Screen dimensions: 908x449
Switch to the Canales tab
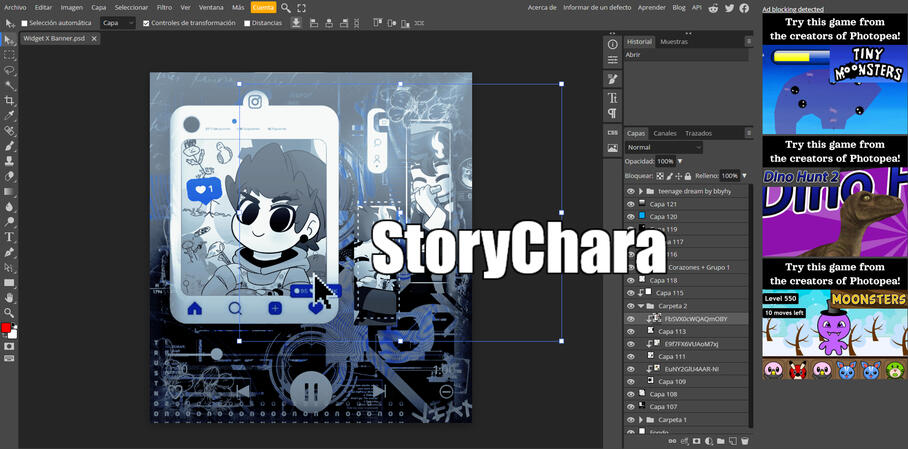click(665, 133)
